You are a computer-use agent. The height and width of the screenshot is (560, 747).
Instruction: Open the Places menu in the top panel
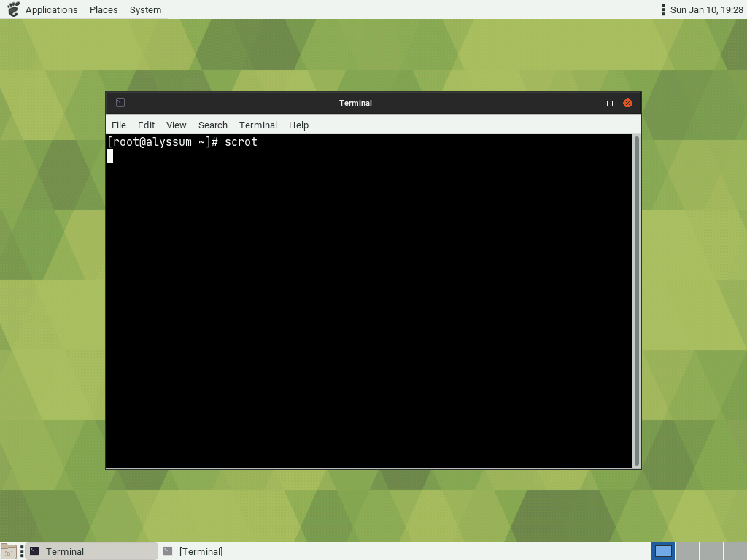[104, 9]
